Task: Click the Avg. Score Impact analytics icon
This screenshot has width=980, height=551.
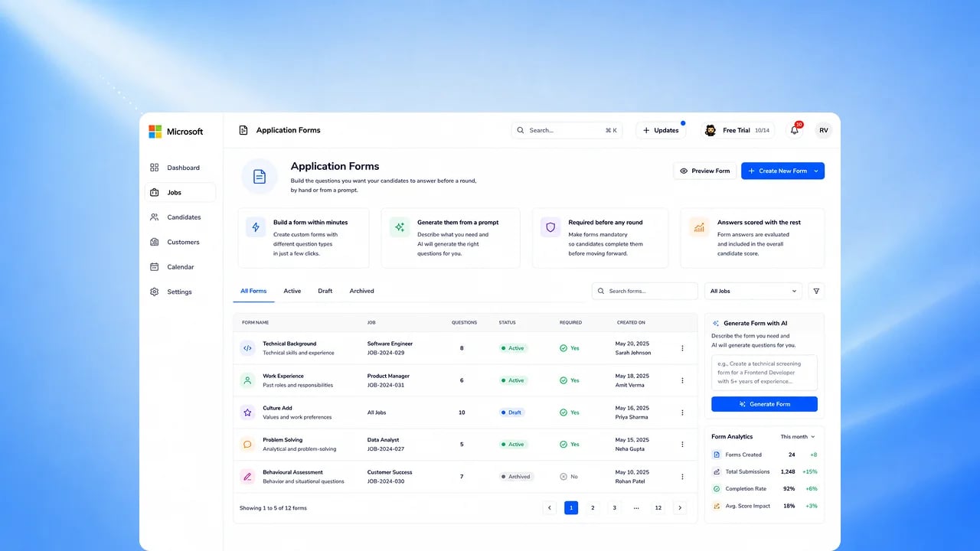Action: pos(717,506)
